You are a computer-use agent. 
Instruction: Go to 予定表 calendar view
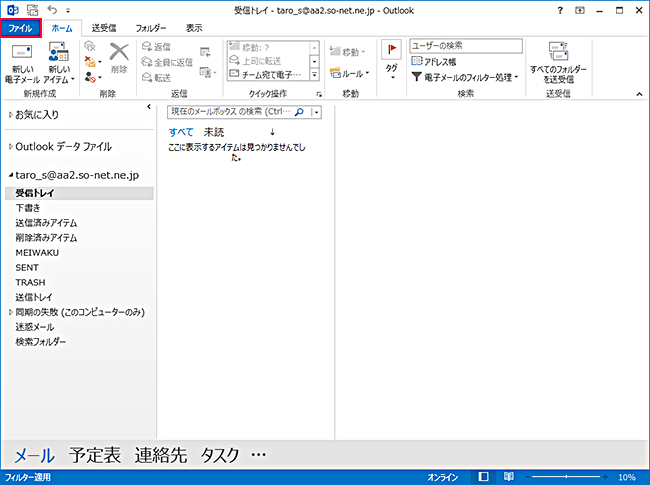point(95,455)
